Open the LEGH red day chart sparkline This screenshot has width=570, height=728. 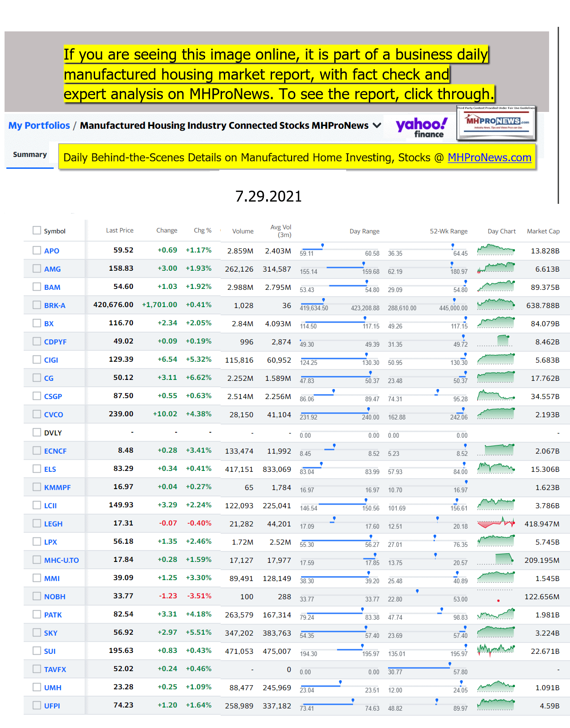[x=496, y=523]
